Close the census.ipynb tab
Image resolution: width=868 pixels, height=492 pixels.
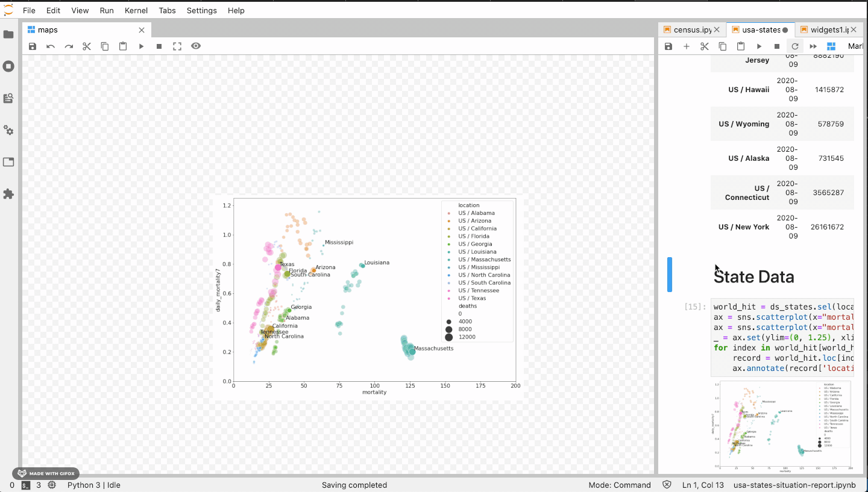(717, 30)
